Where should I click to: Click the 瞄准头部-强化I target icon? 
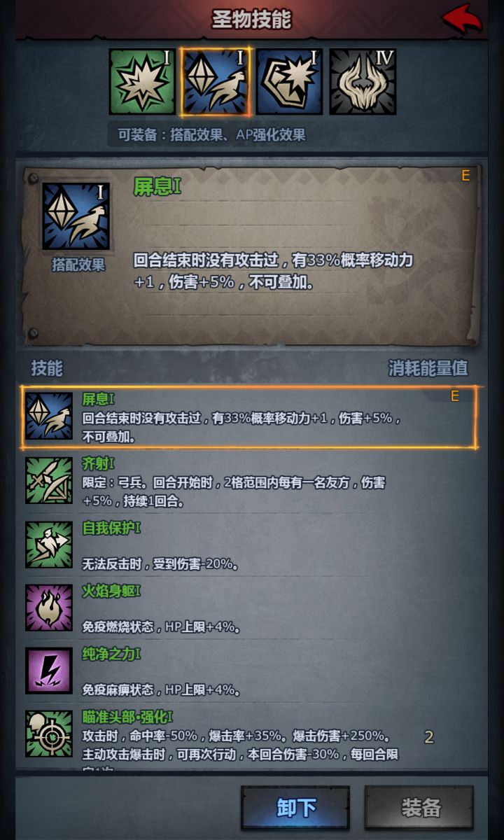point(49,734)
